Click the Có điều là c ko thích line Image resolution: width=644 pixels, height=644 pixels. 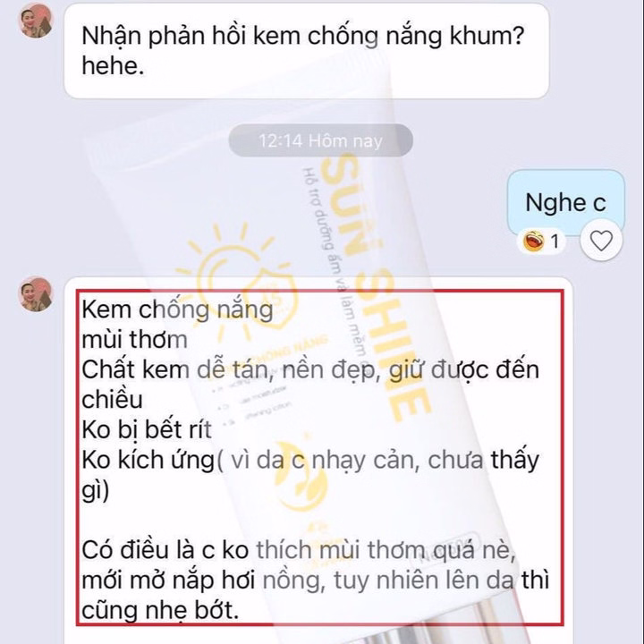[299, 550]
